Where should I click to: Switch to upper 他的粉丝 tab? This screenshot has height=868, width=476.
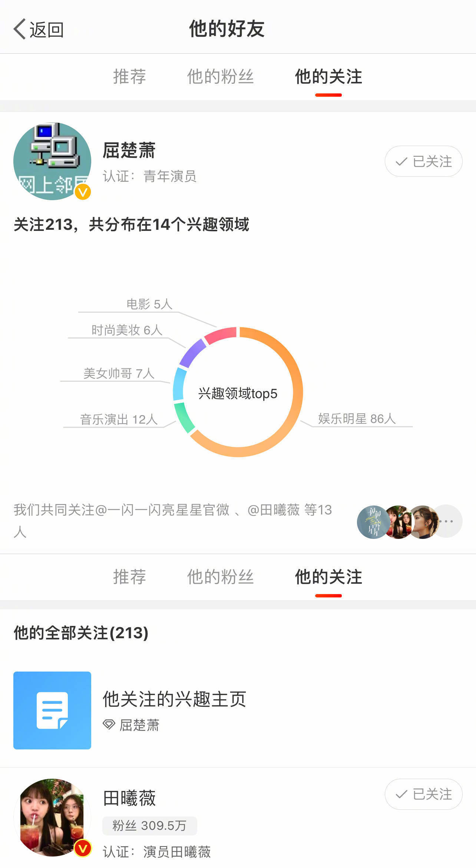pyautogui.click(x=220, y=77)
